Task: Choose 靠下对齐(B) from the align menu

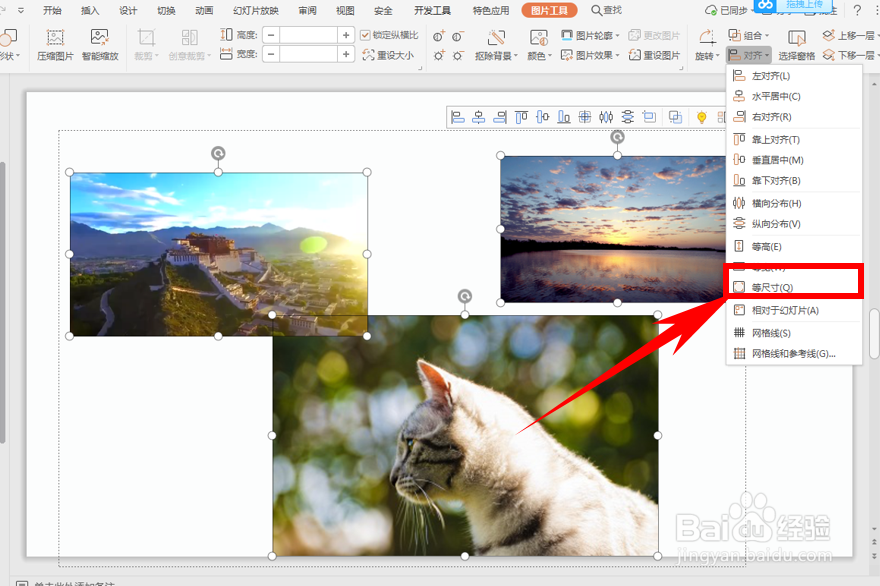Action: 794,181
